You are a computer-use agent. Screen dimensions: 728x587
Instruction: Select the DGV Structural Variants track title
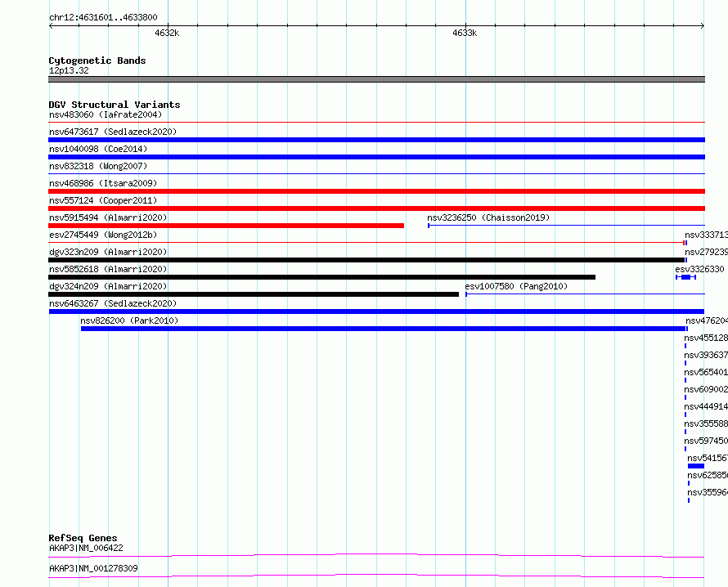click(115, 105)
